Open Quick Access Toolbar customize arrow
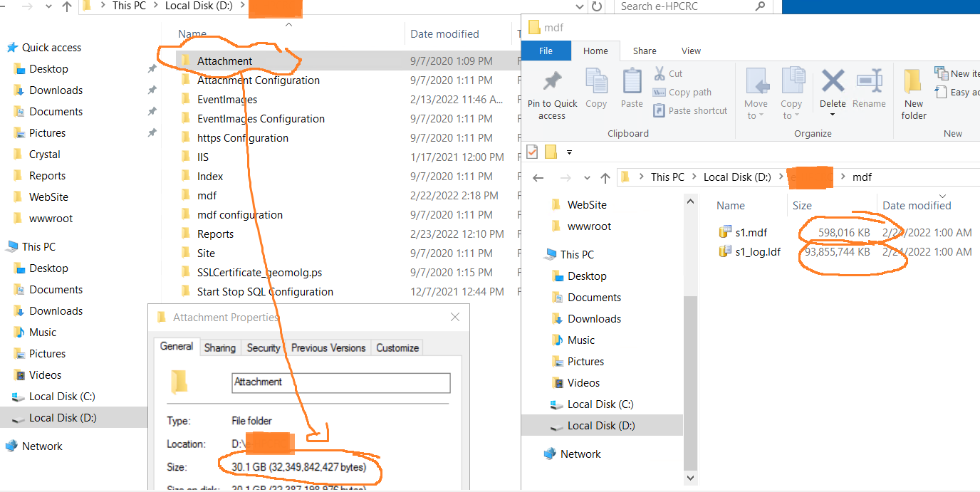This screenshot has width=980, height=492. (x=569, y=152)
